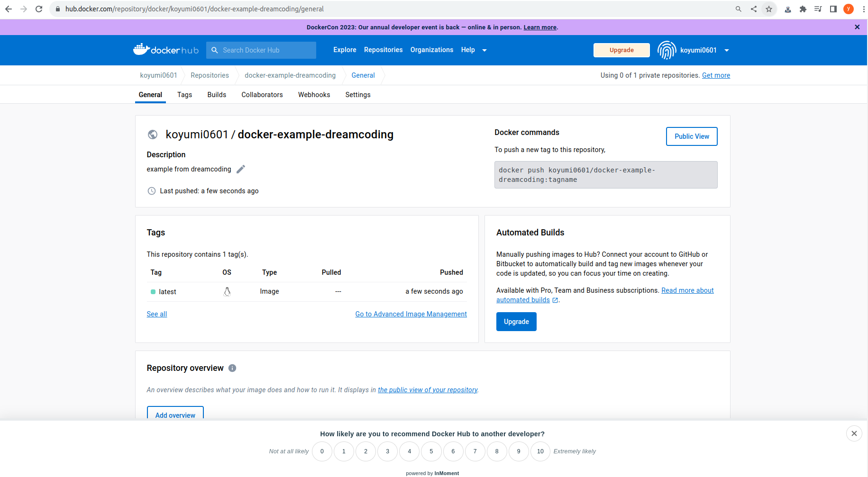
Task: Open the fingerprint avatar icon for koyumi0601
Action: (x=667, y=50)
